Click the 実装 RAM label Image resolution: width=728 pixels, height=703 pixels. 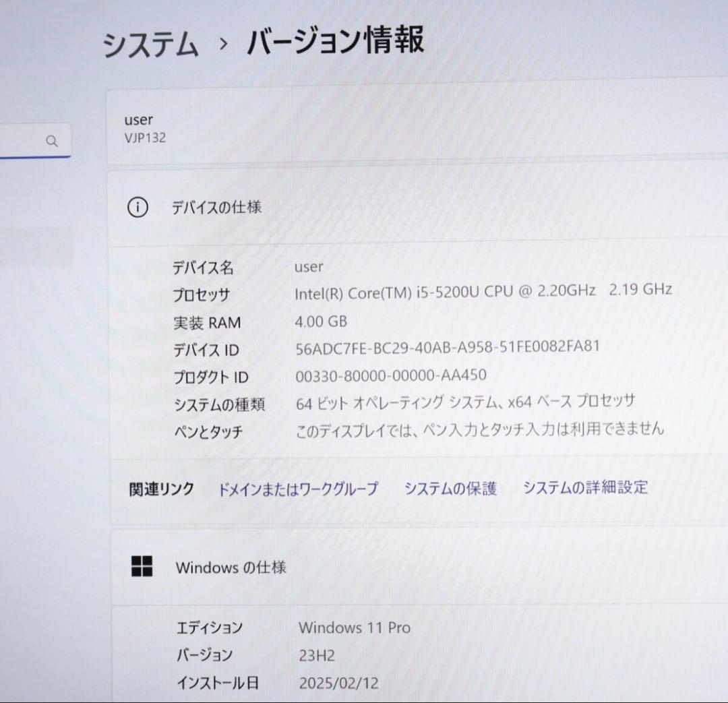207,322
